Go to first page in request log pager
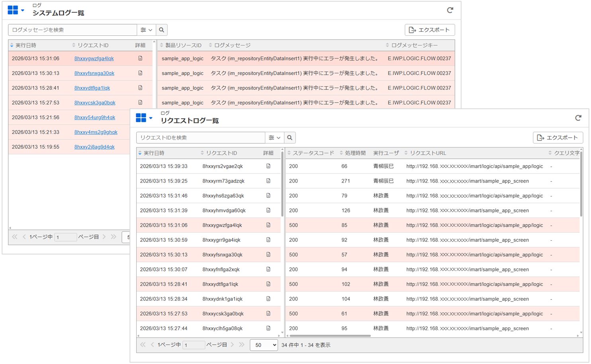This screenshot has height=364, width=591. click(x=143, y=345)
